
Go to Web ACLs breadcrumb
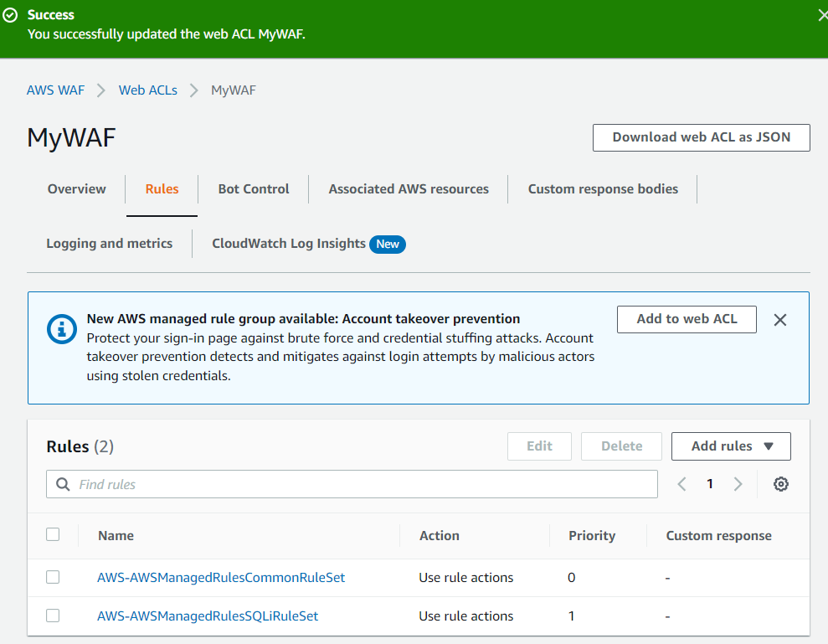click(x=148, y=90)
